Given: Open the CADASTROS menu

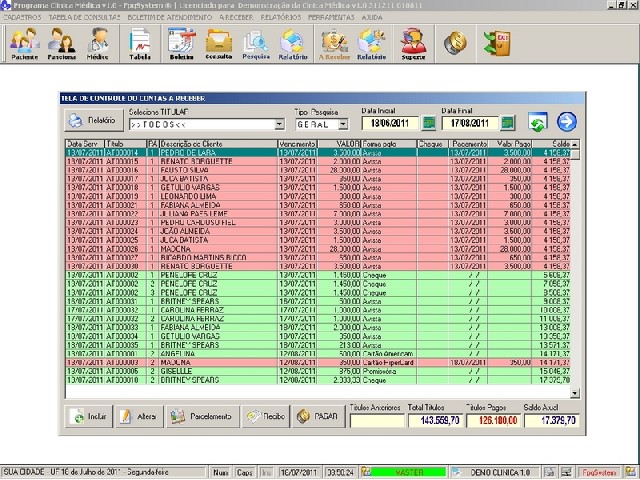Looking at the screenshot, I should pyautogui.click(x=22, y=18).
